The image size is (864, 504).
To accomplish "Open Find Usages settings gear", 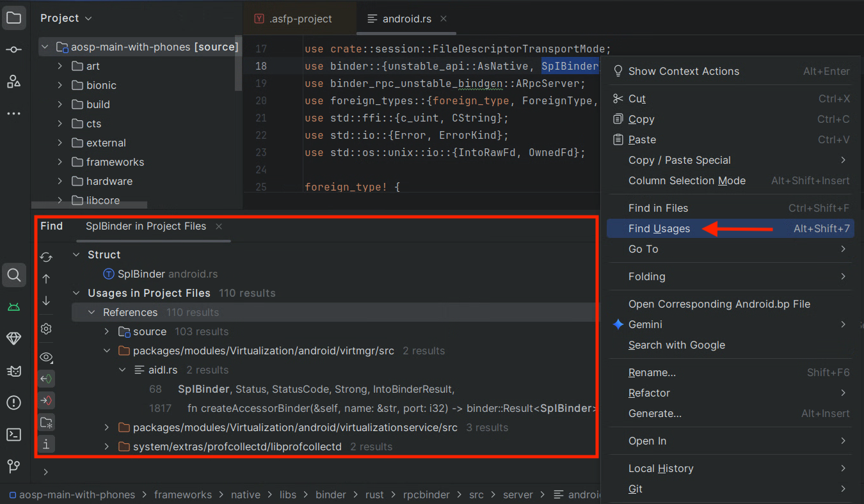I will point(45,328).
